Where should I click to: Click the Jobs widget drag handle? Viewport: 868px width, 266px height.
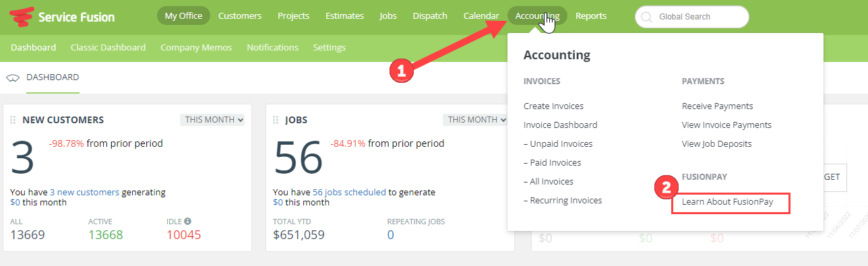coord(276,120)
